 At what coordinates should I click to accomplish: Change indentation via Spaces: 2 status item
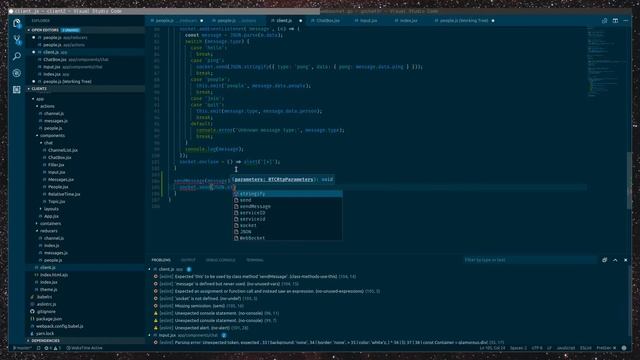(x=518, y=348)
